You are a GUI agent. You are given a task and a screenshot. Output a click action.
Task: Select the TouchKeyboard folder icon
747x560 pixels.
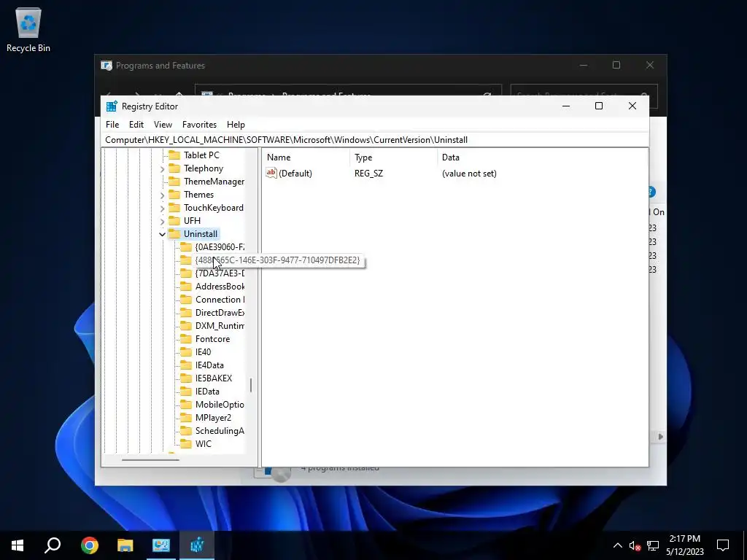[175, 208]
